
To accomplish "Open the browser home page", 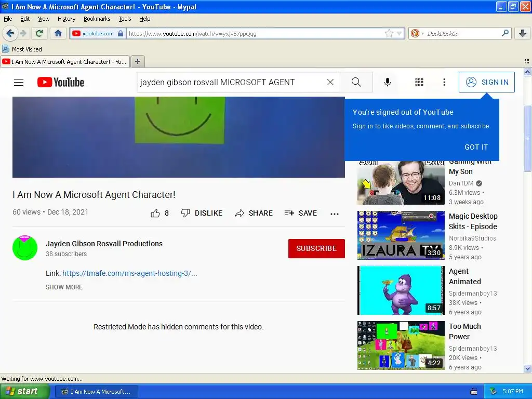I will coord(58,33).
